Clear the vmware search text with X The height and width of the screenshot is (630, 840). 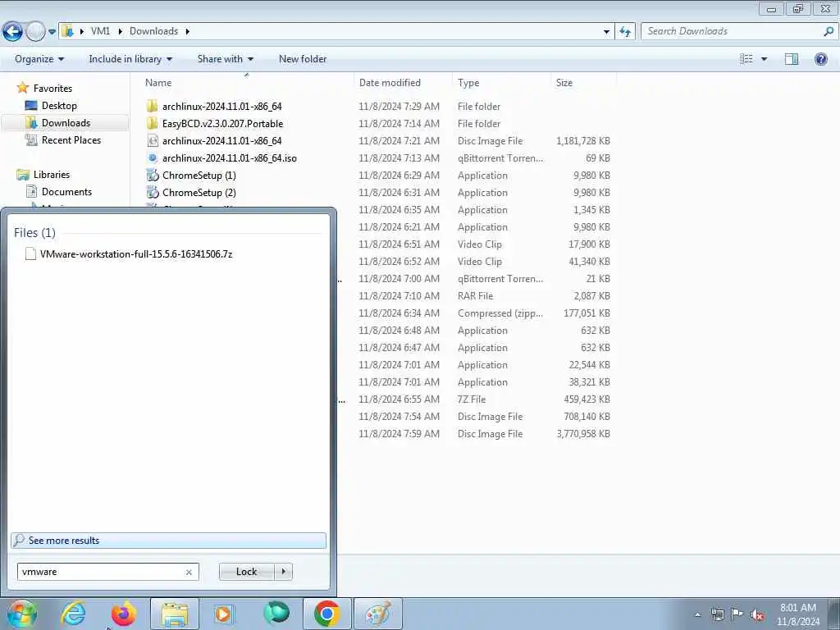pyautogui.click(x=189, y=572)
